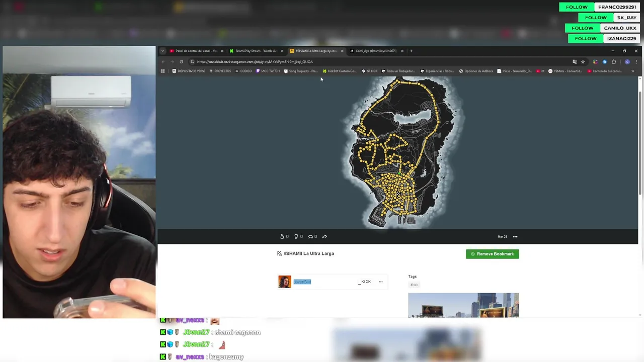Image resolution: width=644 pixels, height=362 pixels.
Task: Click the page vertical scrollbar
Action: pos(639,143)
